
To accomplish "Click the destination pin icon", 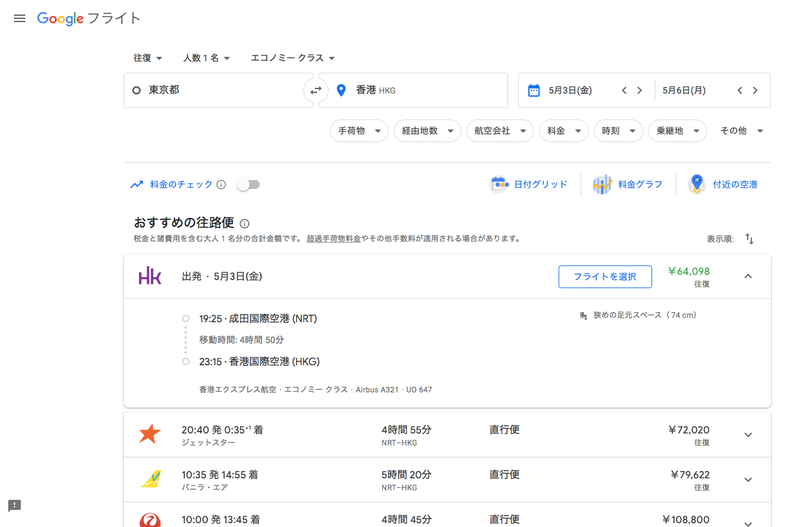I will [341, 90].
